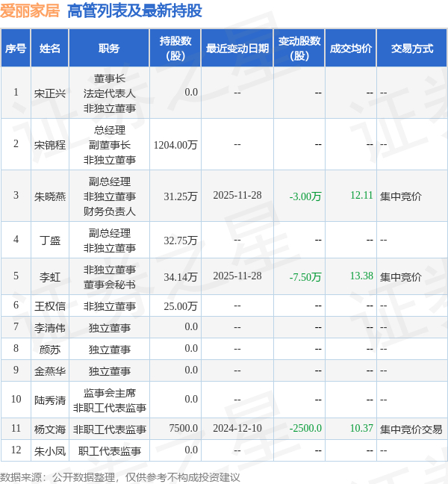
Task: Click the 数据来源 disclaimer footer text
Action: click(119, 477)
